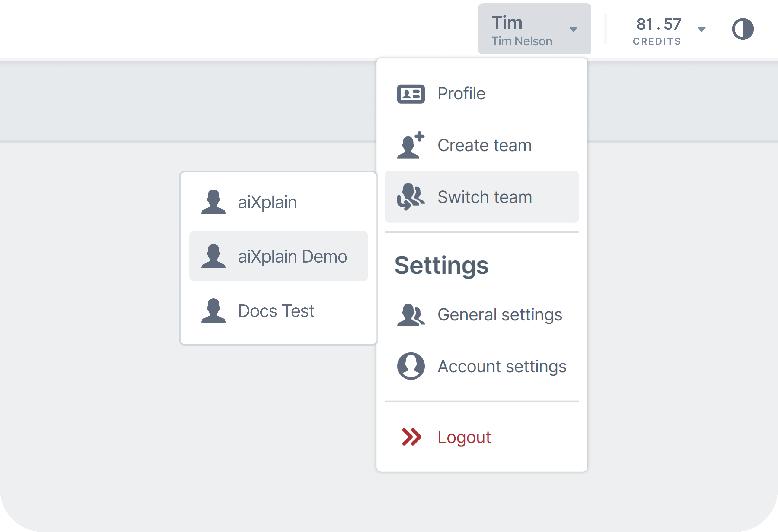Switch to the aiXplain Demo team
778x532 pixels.
coord(279,256)
